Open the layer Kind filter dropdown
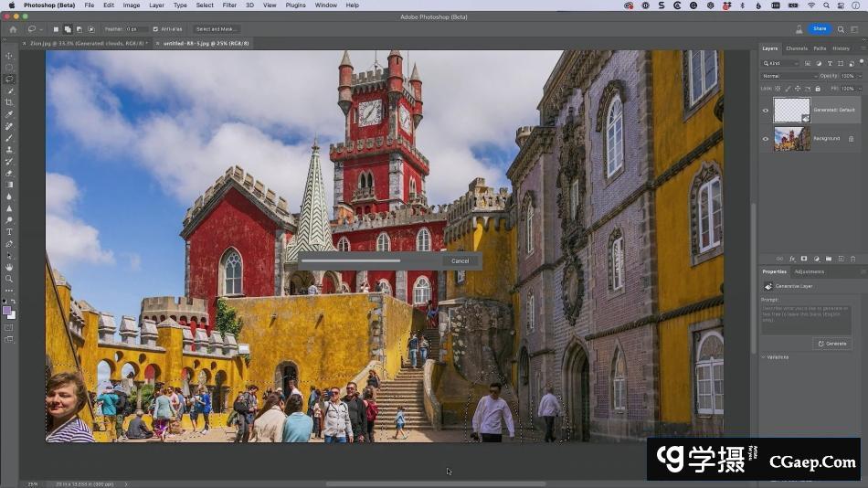 (x=782, y=63)
